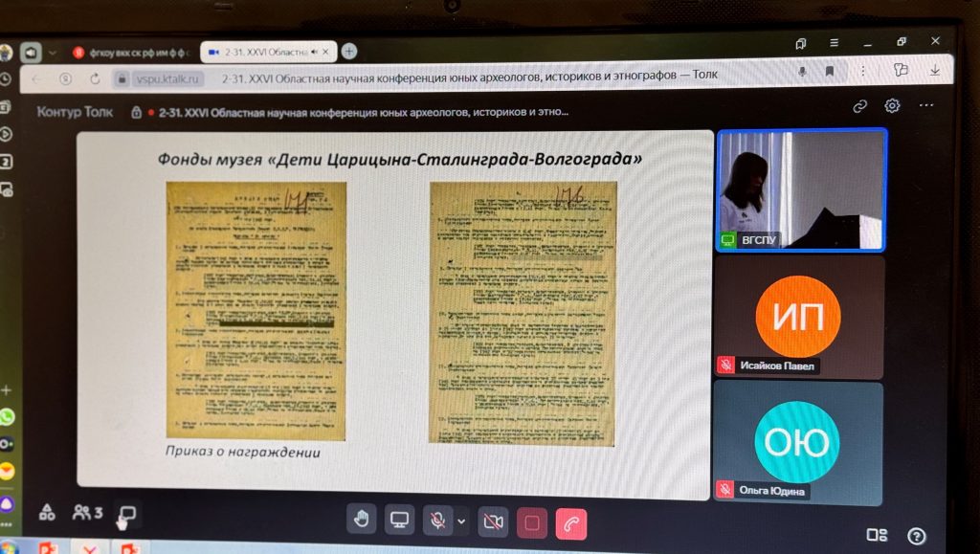
Task: Copy the conference invite link
Action: 859,106
